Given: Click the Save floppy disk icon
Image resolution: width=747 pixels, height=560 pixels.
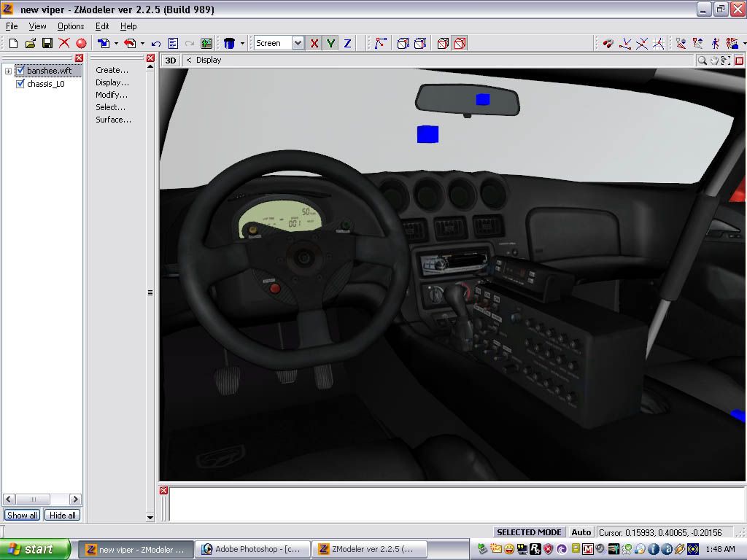Looking at the screenshot, I should [47, 44].
